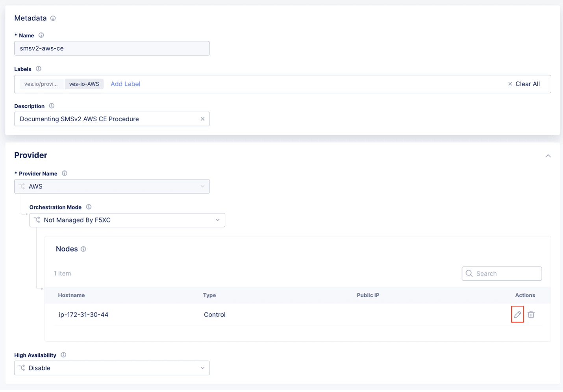Screen dimensions: 563x392
Task: Delete node ip-172-31-30-44 using trash icon
Action: tap(531, 314)
